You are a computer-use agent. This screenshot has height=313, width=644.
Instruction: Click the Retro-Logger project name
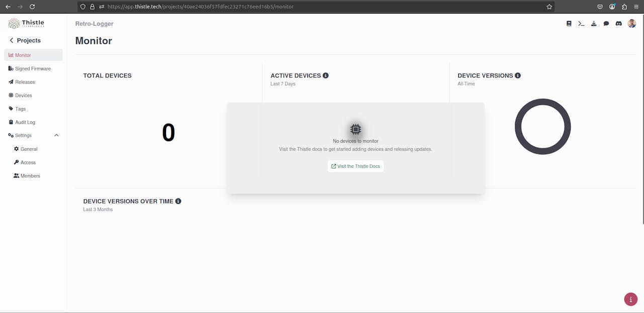coord(94,24)
